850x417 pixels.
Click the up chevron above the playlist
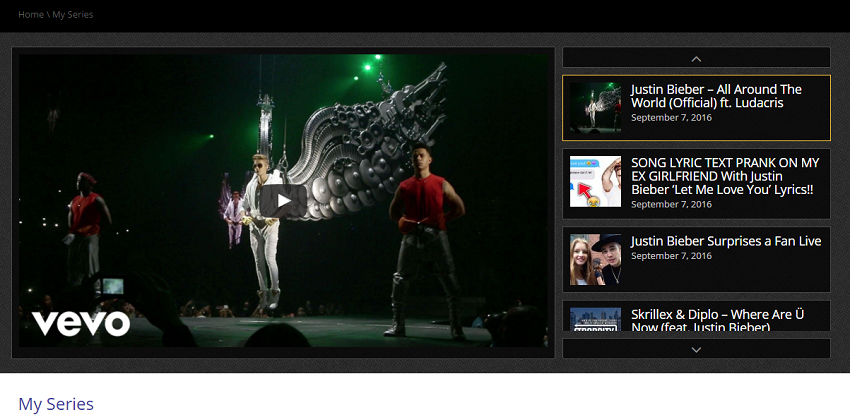pyautogui.click(x=696, y=57)
